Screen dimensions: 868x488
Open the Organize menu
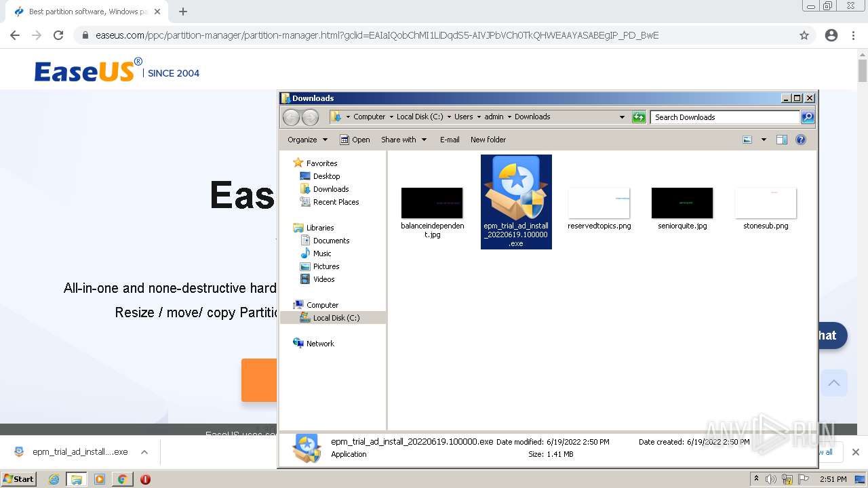tap(307, 140)
